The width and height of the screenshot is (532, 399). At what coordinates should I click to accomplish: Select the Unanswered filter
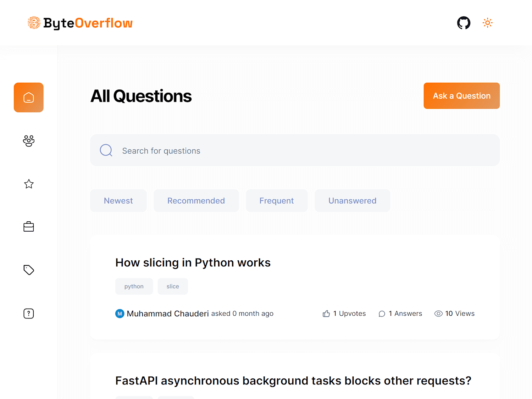coord(352,201)
